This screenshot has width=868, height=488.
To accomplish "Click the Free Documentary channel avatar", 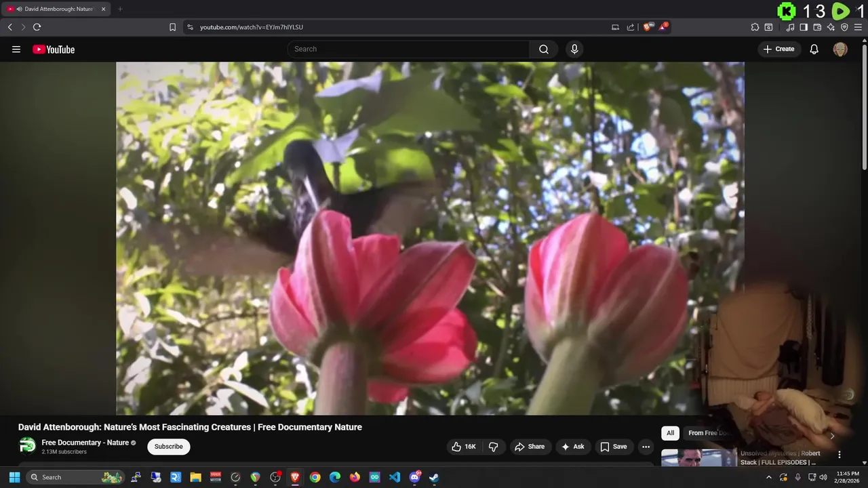I will (x=27, y=446).
